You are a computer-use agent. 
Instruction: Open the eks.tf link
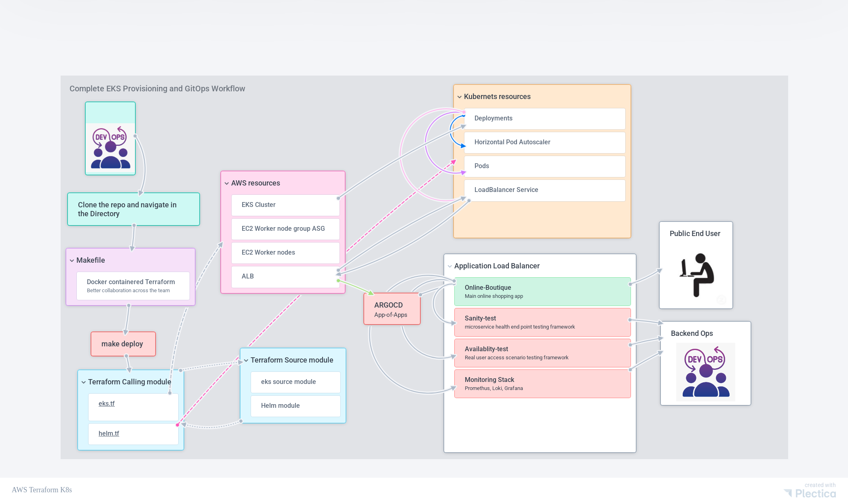pyautogui.click(x=107, y=403)
